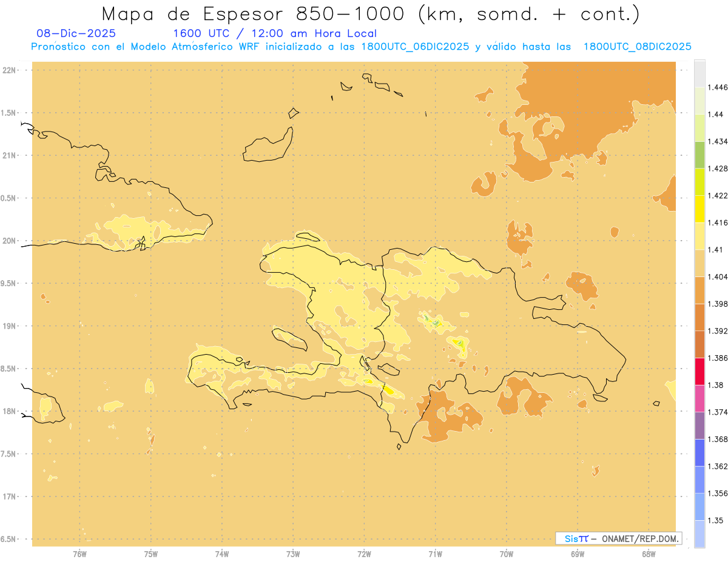Click the '17N' latitude label

coord(9,497)
